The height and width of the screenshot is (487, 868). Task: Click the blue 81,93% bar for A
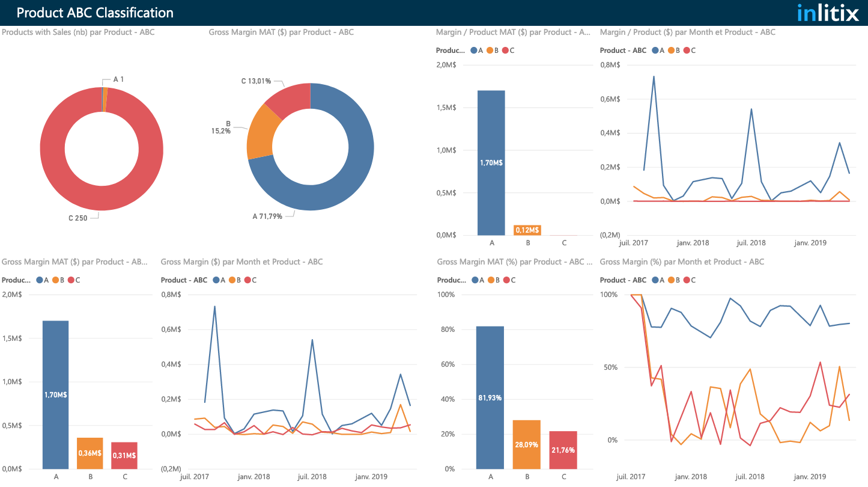[490, 397]
